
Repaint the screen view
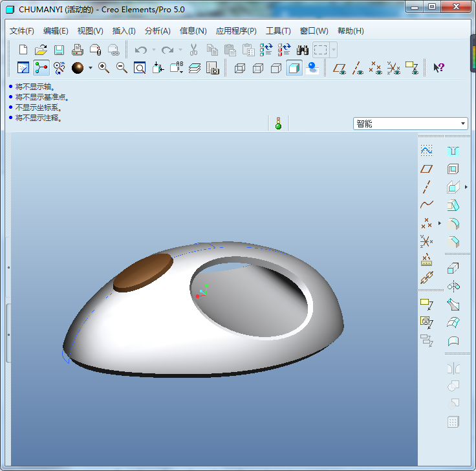coord(23,68)
